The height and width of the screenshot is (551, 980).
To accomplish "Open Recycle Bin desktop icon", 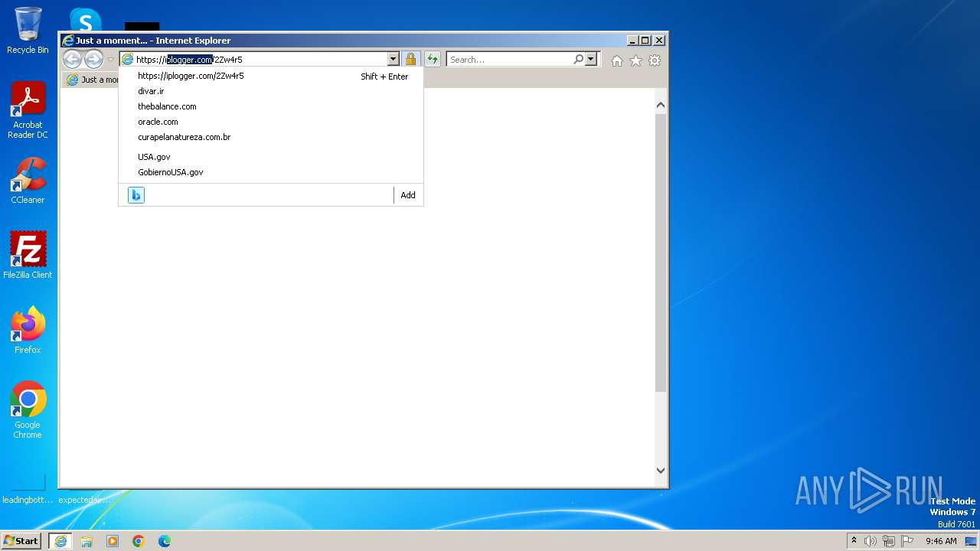I will click(x=28, y=31).
